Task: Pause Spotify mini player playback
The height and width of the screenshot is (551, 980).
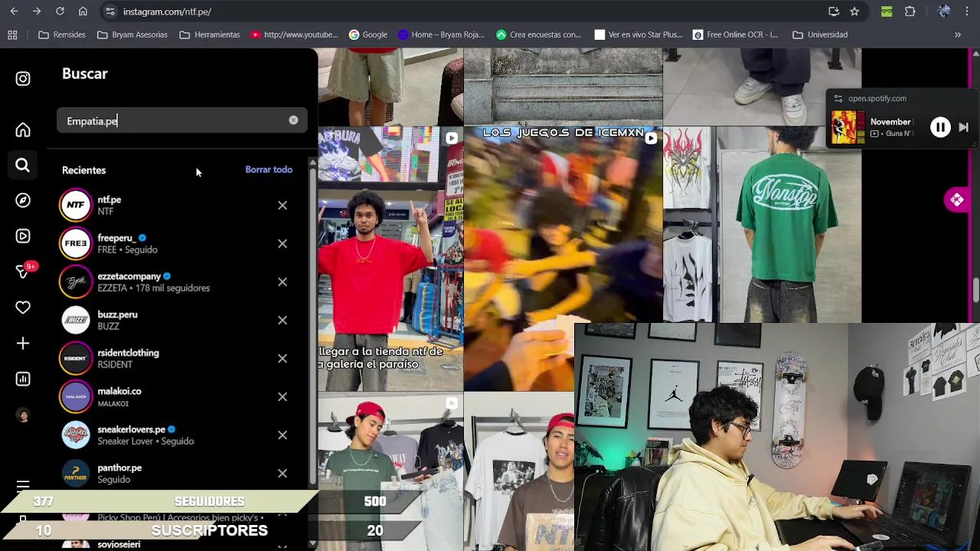Action: pos(940,127)
